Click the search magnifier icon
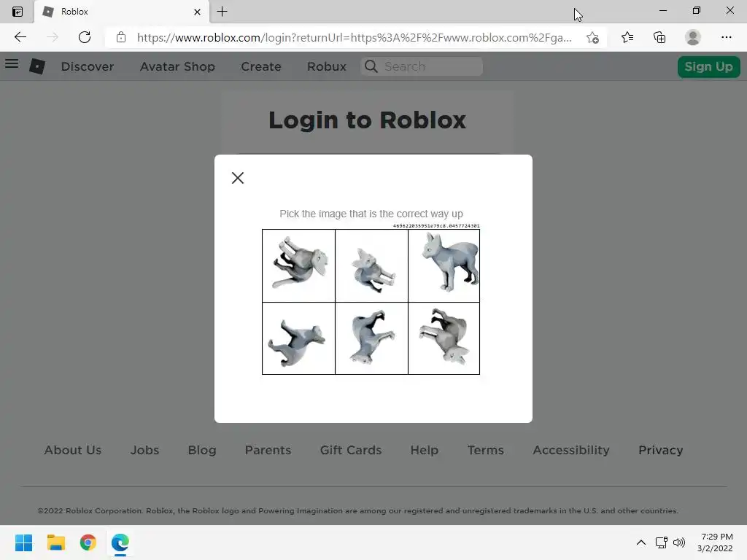The width and height of the screenshot is (747, 560). point(371,66)
